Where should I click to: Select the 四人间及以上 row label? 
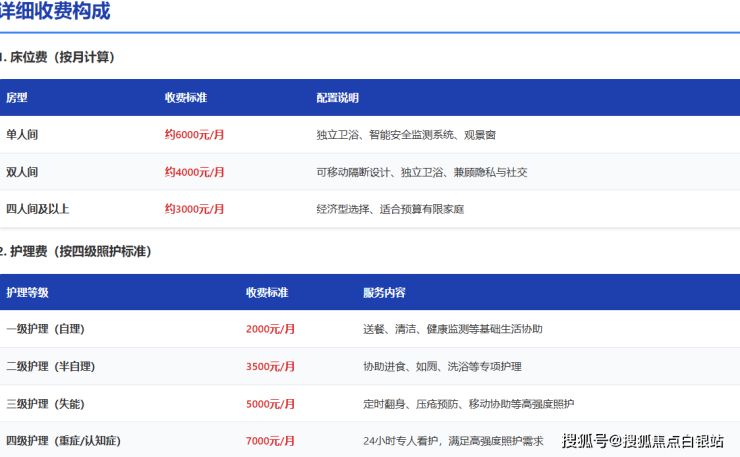(x=37, y=209)
